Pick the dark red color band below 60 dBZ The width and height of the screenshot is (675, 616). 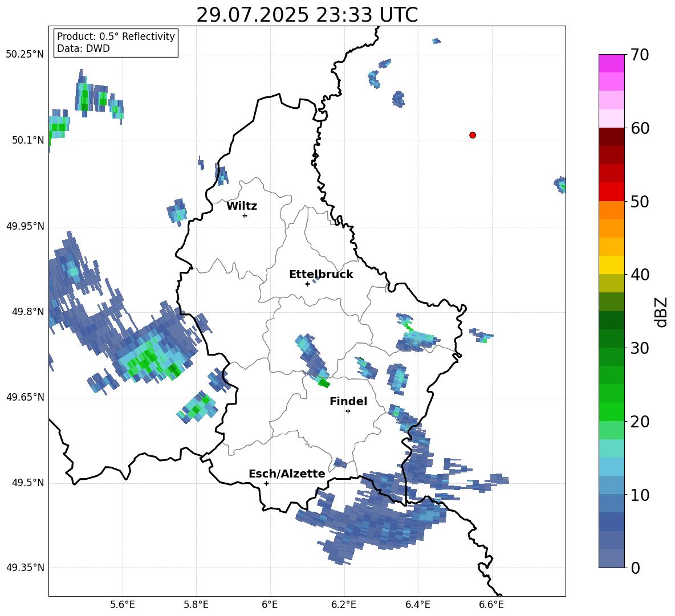[x=611, y=137]
